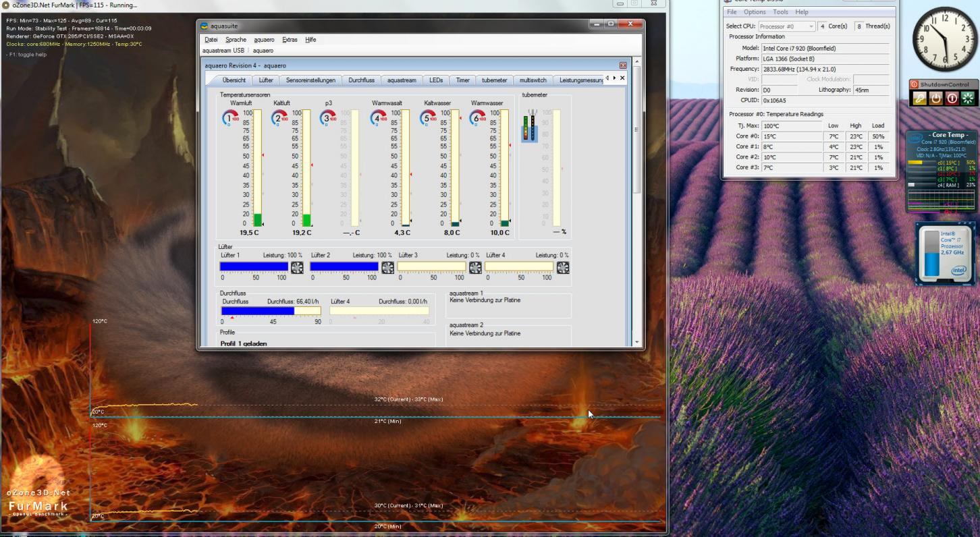
Task: Click the sensor 2 gauge icon under Kaltluft
Action: tap(279, 117)
